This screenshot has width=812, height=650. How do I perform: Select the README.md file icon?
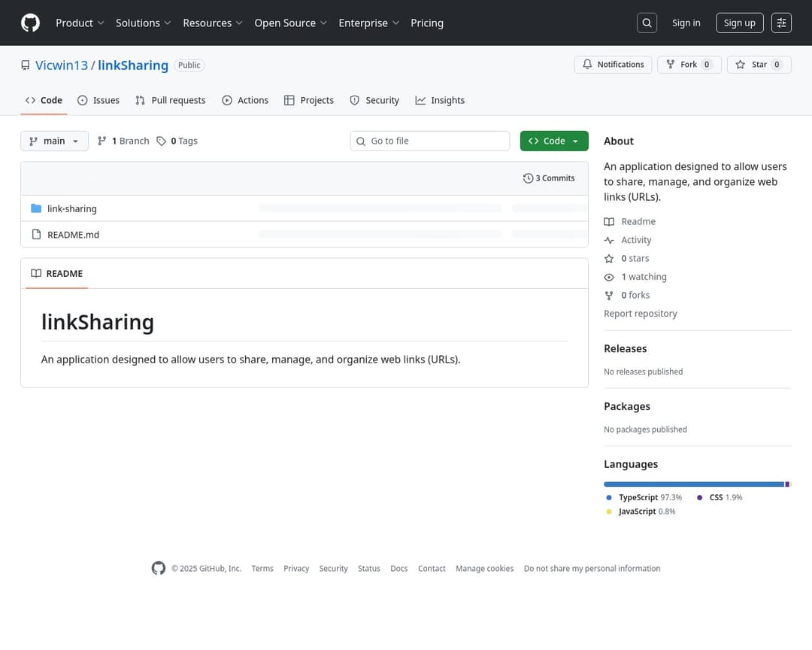[37, 234]
